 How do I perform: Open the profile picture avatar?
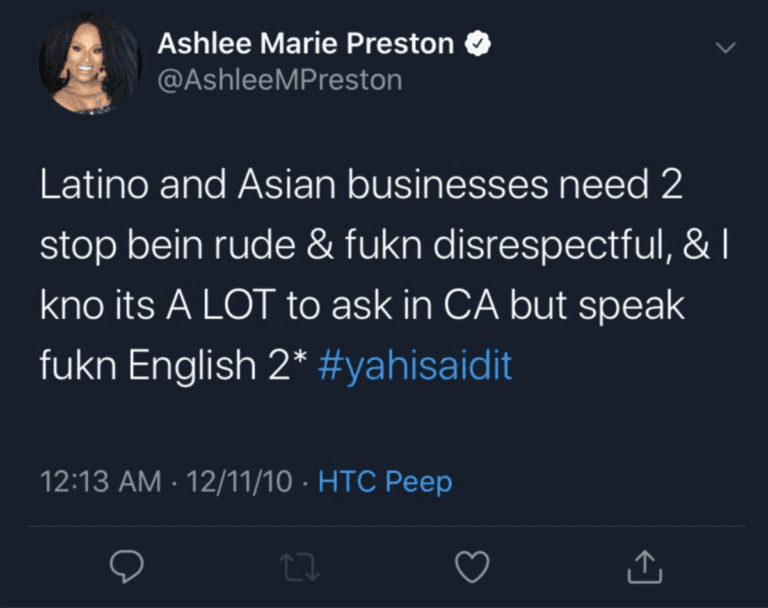(91, 63)
